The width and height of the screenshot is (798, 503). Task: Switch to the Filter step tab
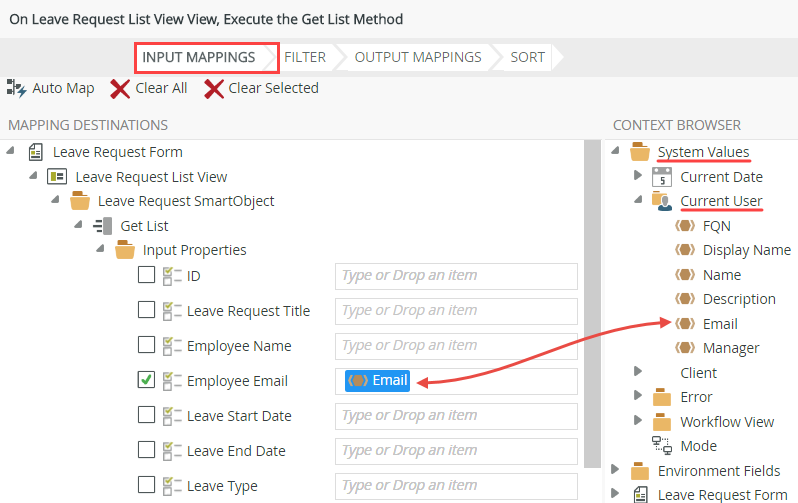(x=307, y=58)
